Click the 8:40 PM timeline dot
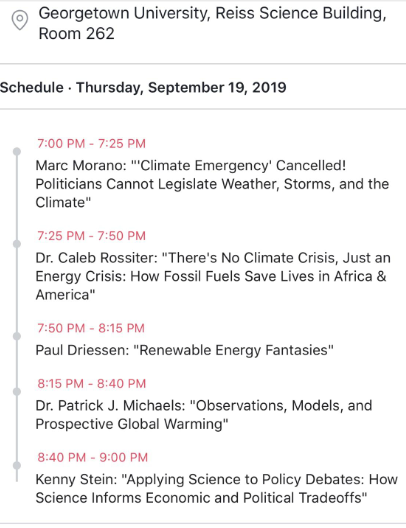406x528 pixels. coord(17,465)
